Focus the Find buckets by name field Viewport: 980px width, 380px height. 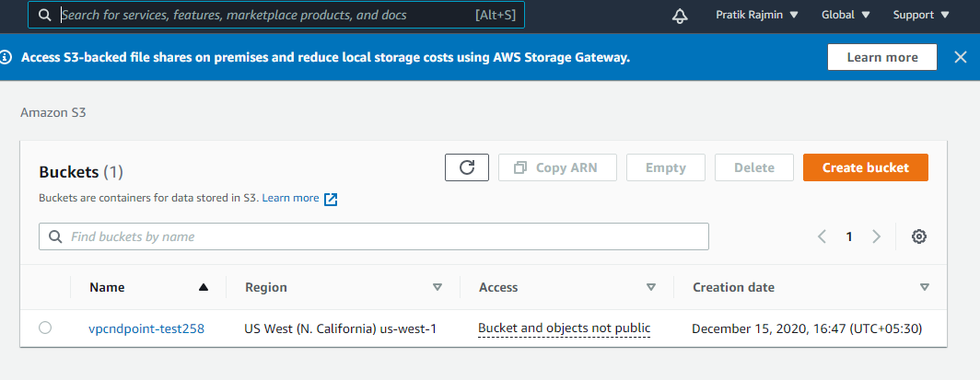pos(374,236)
